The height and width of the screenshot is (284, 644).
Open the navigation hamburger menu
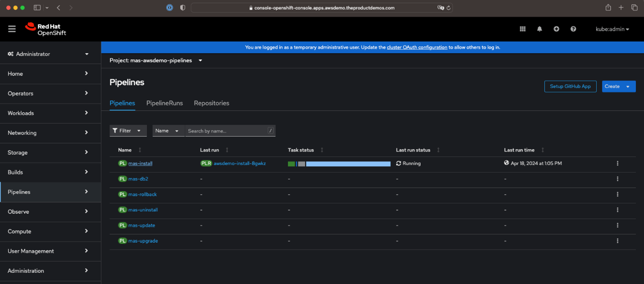click(12, 29)
